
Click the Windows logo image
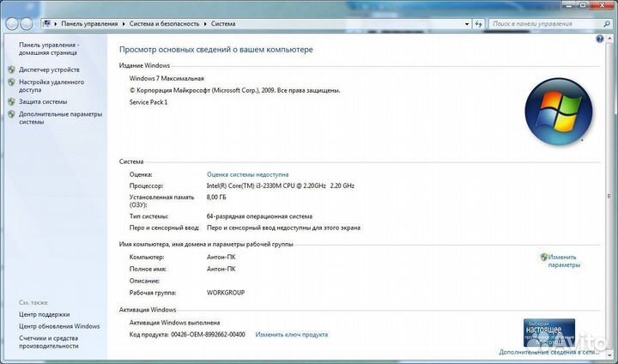559,112
